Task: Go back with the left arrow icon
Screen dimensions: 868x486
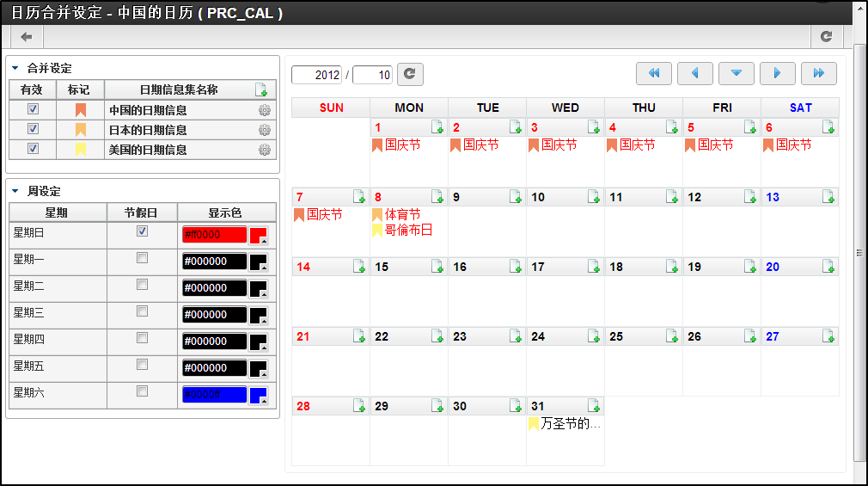Action: [26, 37]
